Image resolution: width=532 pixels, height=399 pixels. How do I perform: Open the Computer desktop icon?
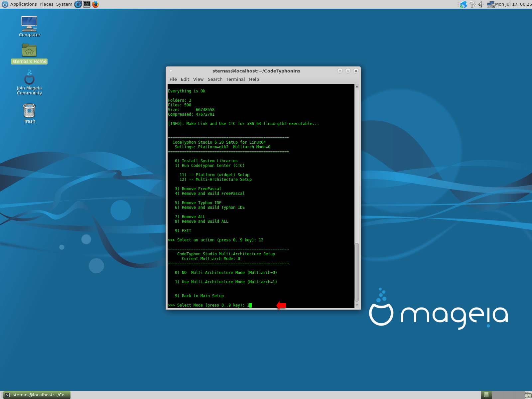[29, 26]
